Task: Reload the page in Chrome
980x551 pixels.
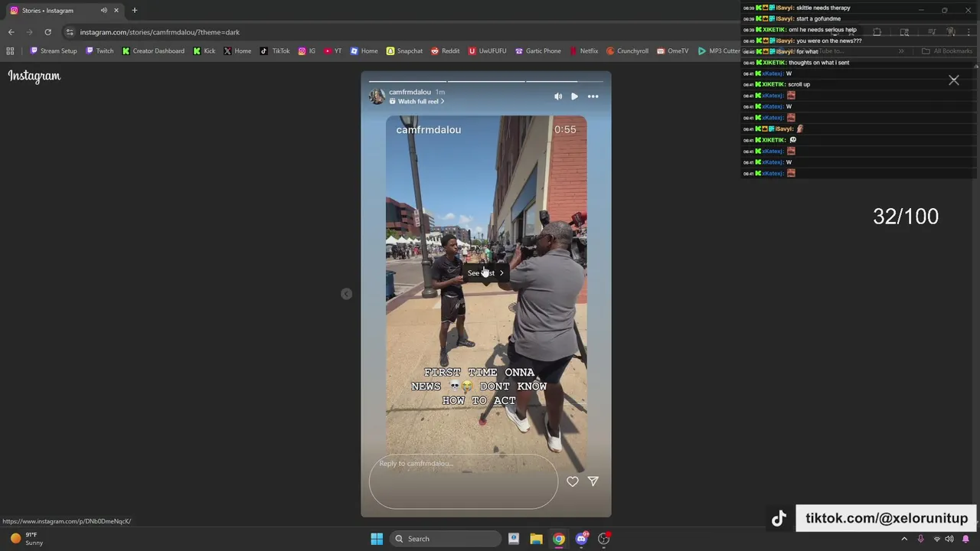Action: tap(47, 32)
